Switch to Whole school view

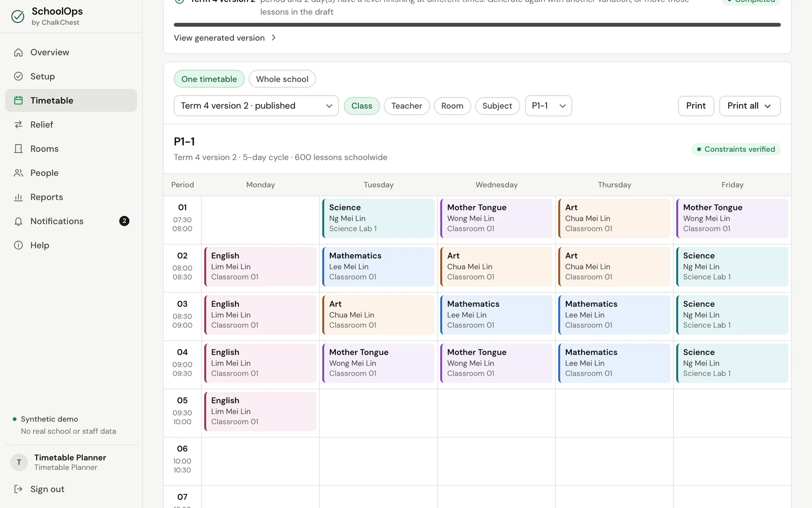click(x=282, y=79)
